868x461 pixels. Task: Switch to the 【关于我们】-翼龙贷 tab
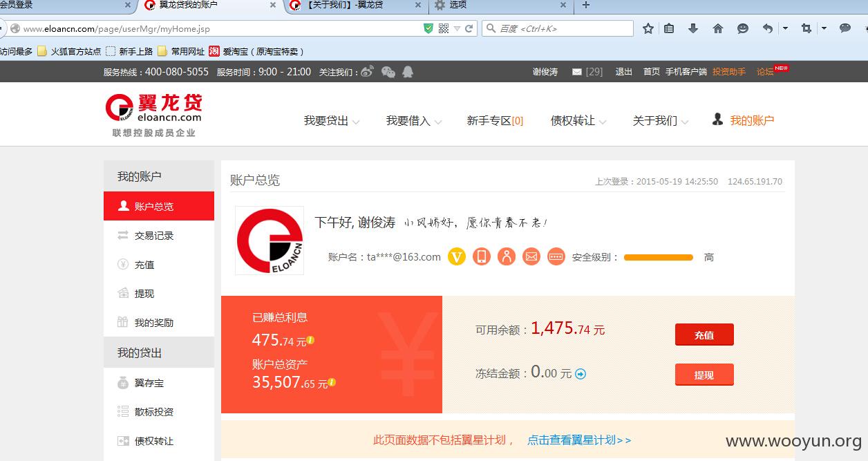[x=356, y=6]
